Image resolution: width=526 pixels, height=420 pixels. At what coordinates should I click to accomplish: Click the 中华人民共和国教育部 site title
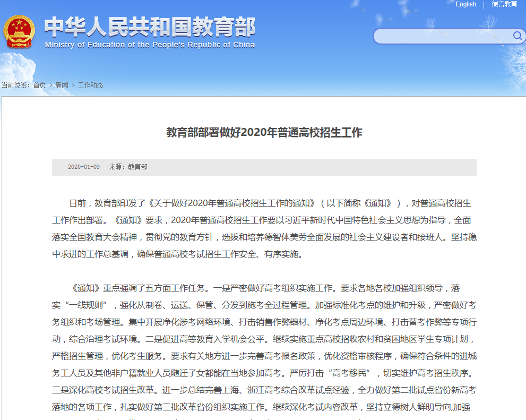coord(150,27)
